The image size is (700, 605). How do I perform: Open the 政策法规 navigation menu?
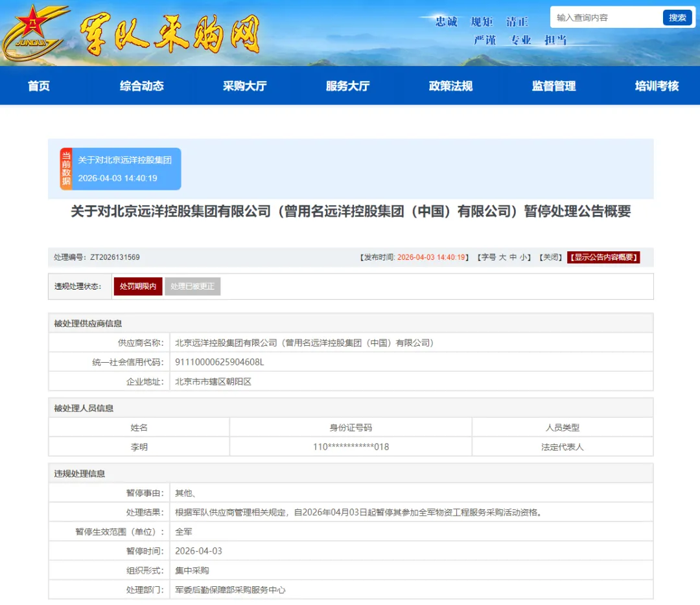point(451,86)
